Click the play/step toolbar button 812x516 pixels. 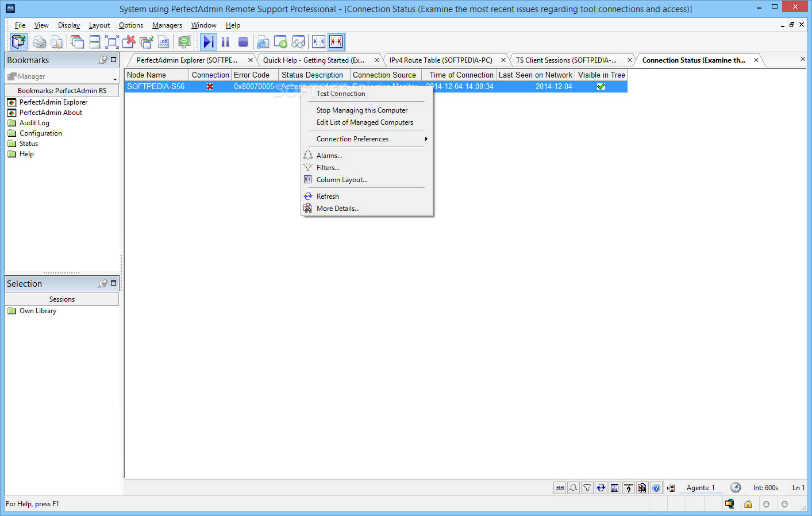(209, 42)
